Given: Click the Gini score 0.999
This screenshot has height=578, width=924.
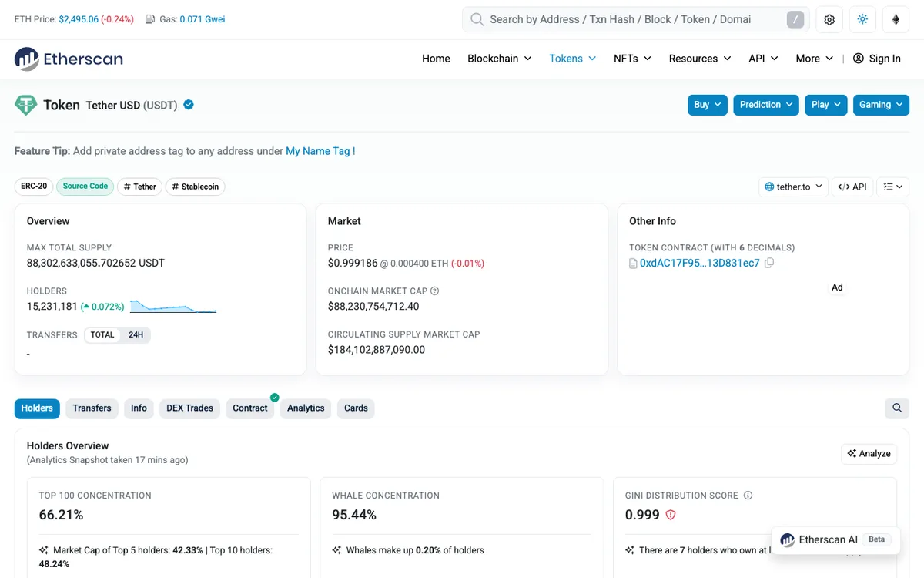Looking at the screenshot, I should coord(642,515).
